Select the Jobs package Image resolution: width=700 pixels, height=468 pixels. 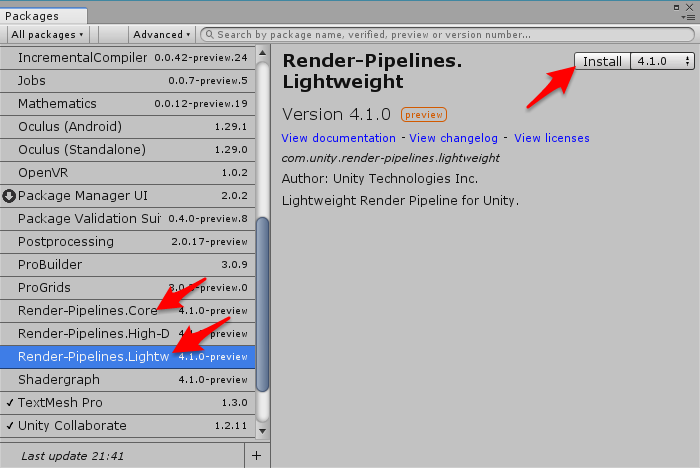[x=128, y=81]
